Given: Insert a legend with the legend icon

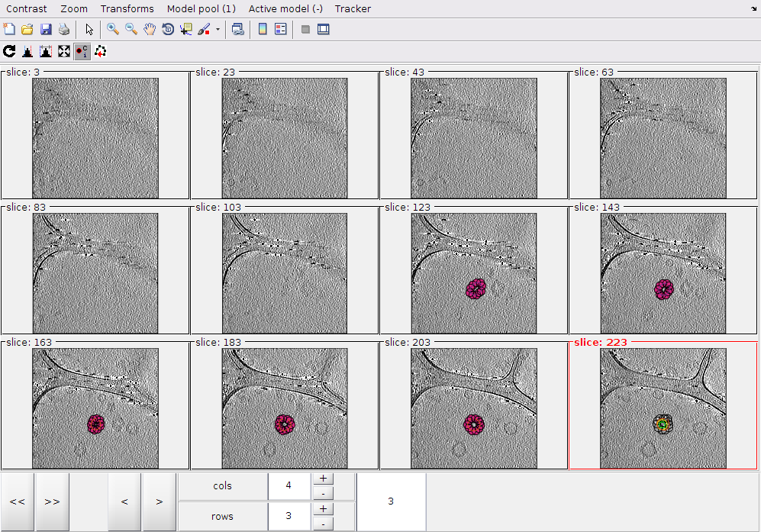Looking at the screenshot, I should click(281, 29).
